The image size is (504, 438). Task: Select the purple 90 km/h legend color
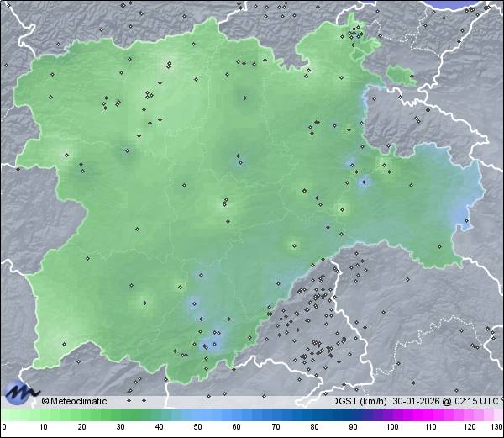tap(351, 414)
